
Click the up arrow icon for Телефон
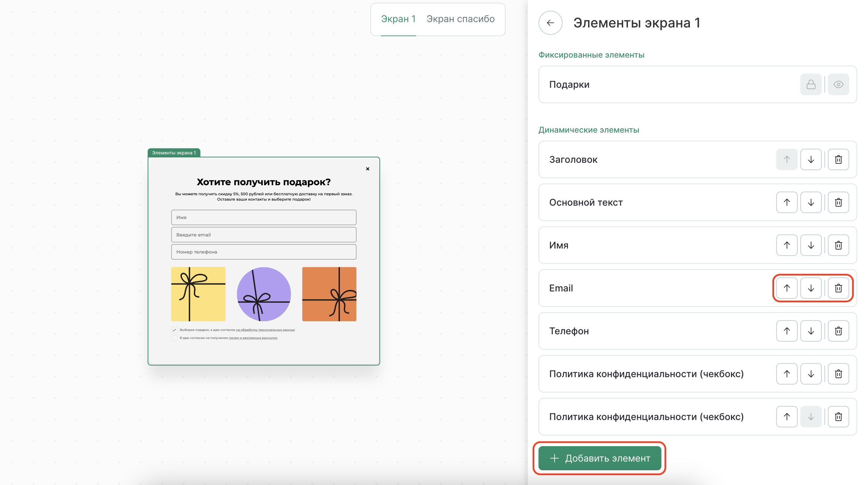(787, 331)
